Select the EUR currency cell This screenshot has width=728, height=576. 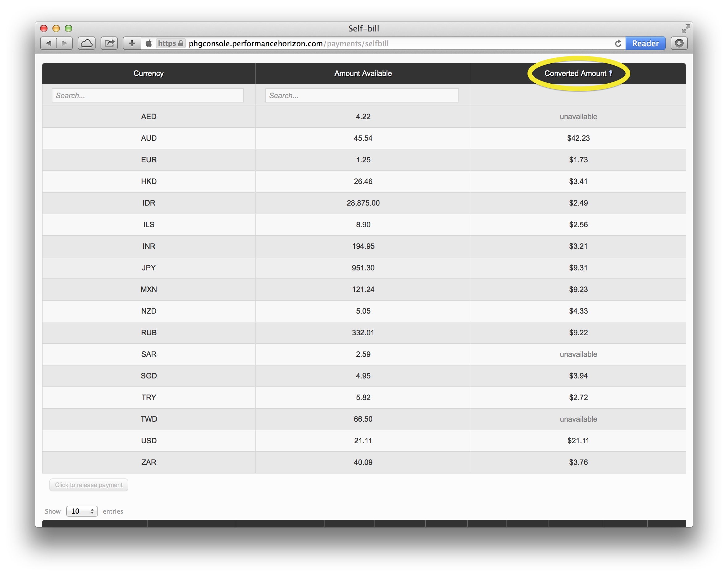(x=149, y=160)
